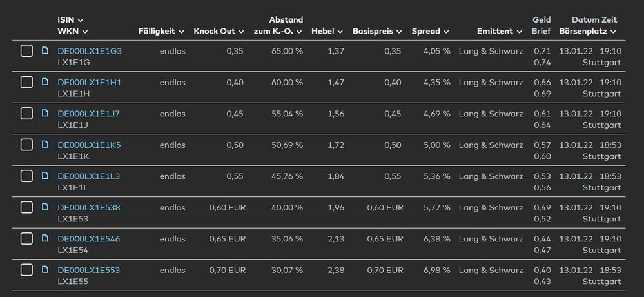Screen dimensions: 644x297
Task: Click document icon beside DE000LX1E538
Action: pos(45,207)
